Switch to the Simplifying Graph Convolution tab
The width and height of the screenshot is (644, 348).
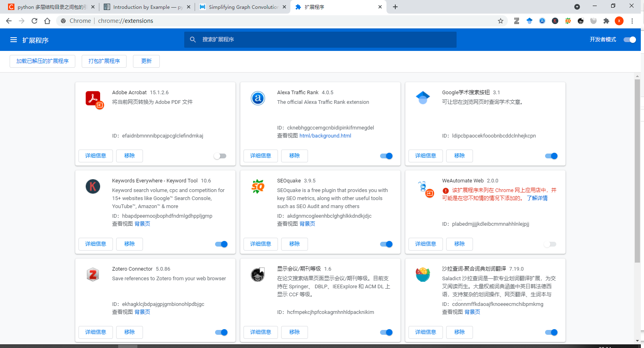click(243, 7)
